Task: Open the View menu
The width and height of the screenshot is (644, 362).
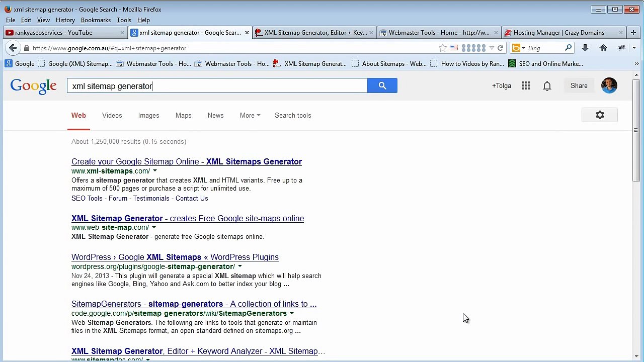Action: pos(43,20)
